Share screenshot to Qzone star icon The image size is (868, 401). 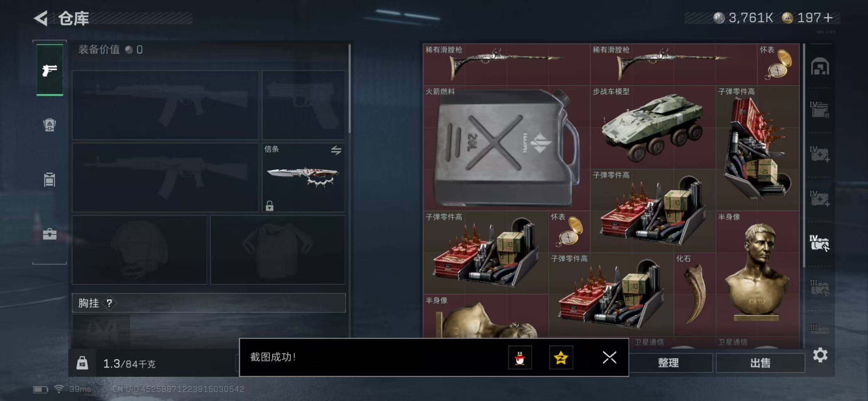click(x=561, y=357)
